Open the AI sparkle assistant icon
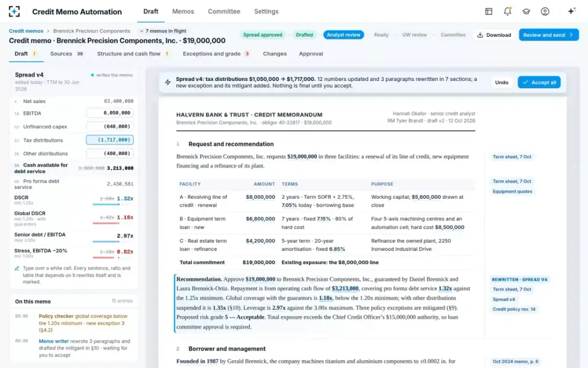588x368 pixels. pos(571,11)
